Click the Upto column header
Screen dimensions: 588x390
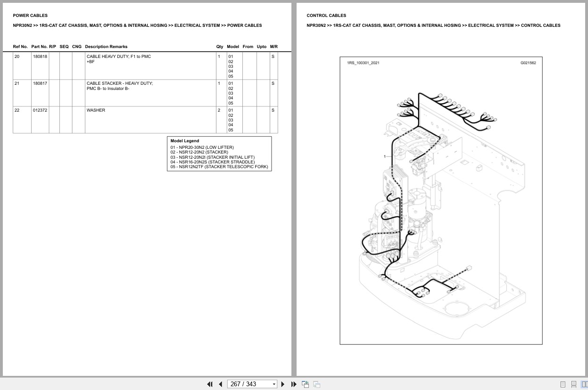262,47
